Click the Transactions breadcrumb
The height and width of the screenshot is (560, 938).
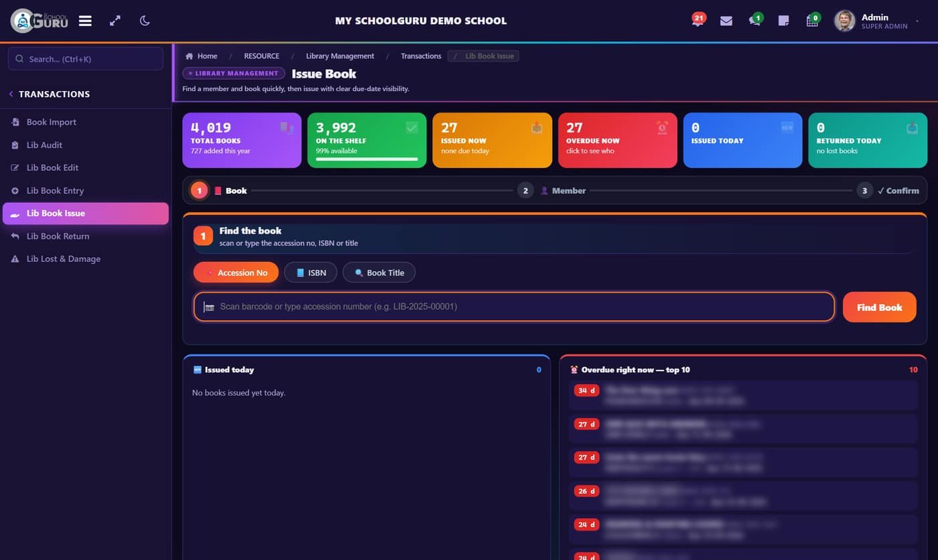421,56
